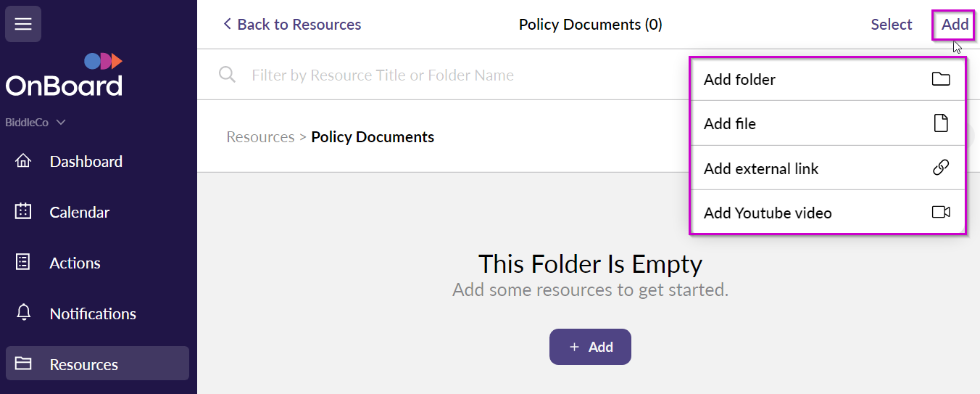
Task: Focus the Filter by Resource Title field
Action: (449, 75)
